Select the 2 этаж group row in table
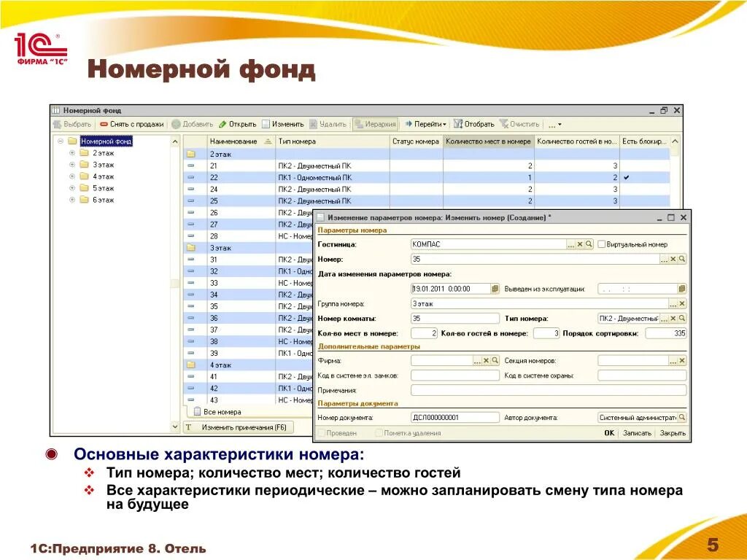Image resolution: width=747 pixels, height=560 pixels. pyautogui.click(x=426, y=155)
